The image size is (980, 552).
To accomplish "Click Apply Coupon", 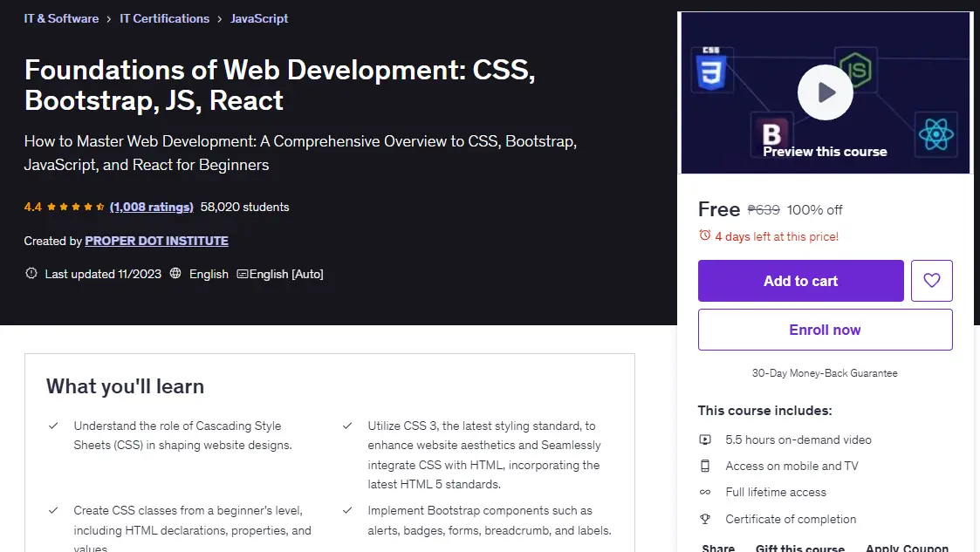I will click(907, 548).
